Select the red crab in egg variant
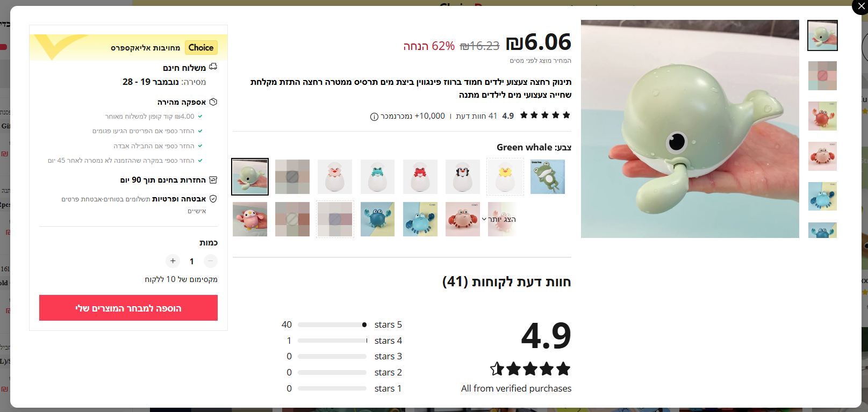The image size is (868, 412). coord(420,177)
